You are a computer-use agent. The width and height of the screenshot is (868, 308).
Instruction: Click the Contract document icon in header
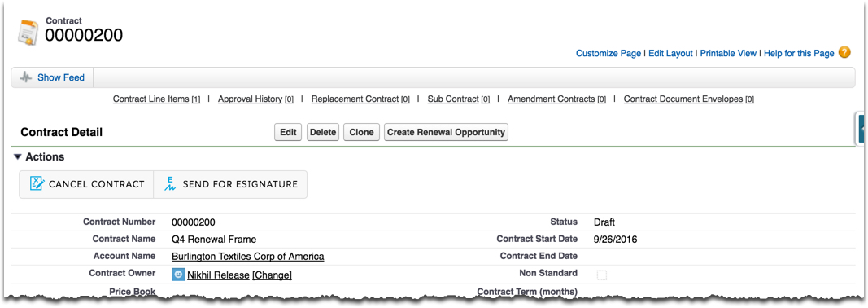click(28, 33)
